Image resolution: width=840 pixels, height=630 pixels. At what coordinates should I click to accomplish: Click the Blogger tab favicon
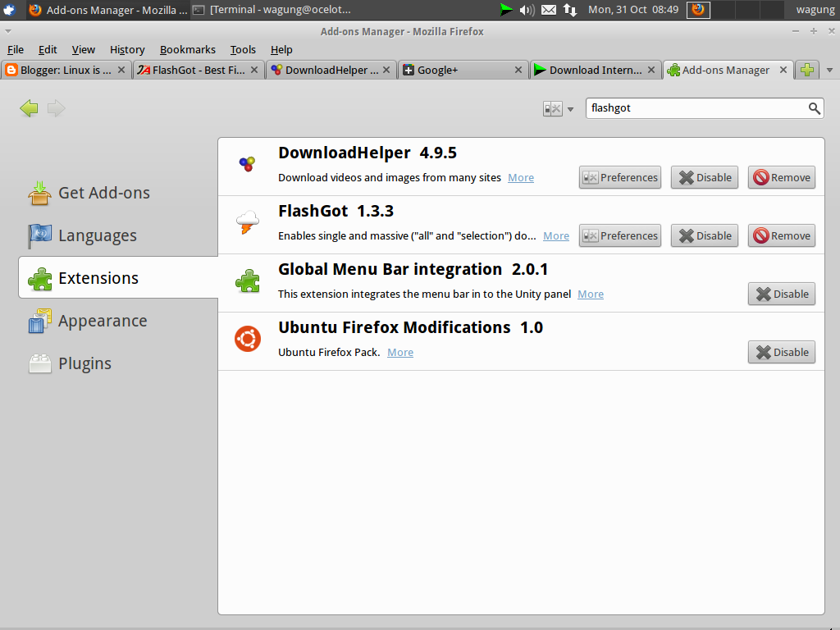point(11,71)
